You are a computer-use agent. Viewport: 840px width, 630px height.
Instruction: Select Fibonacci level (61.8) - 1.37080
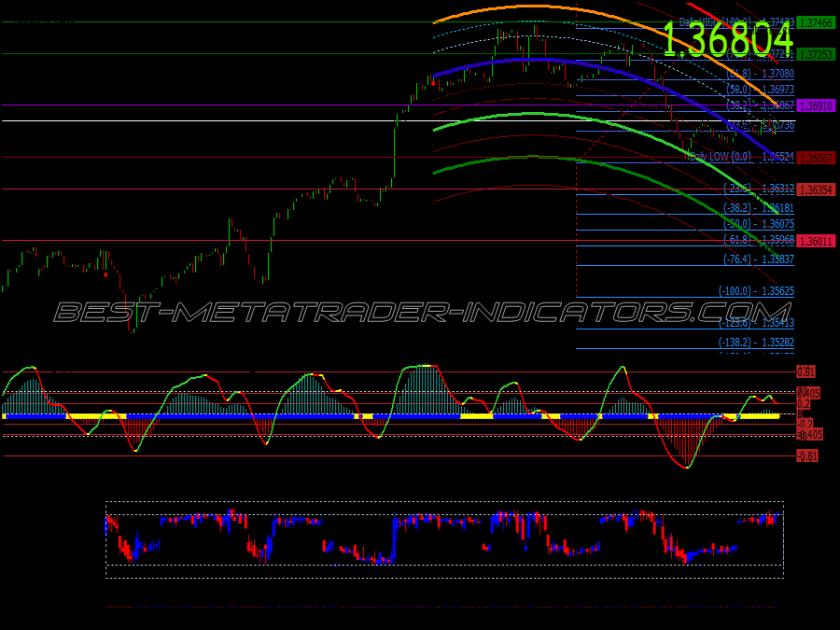coord(760,74)
